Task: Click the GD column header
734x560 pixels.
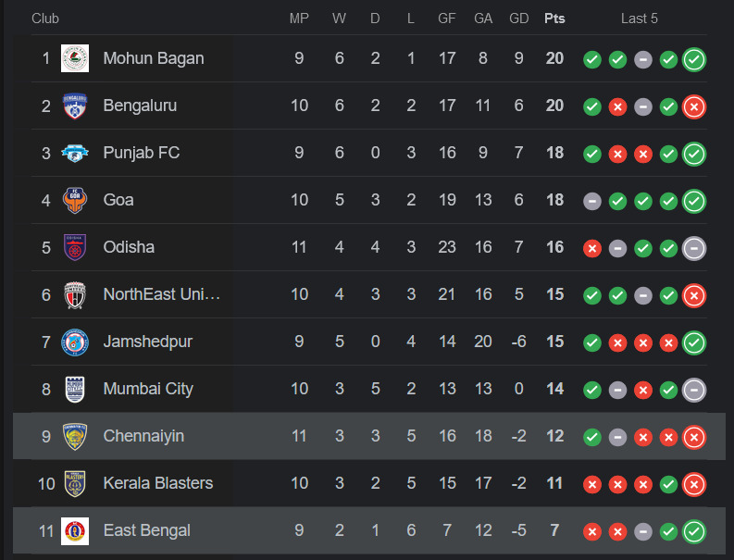Action: 518,19
